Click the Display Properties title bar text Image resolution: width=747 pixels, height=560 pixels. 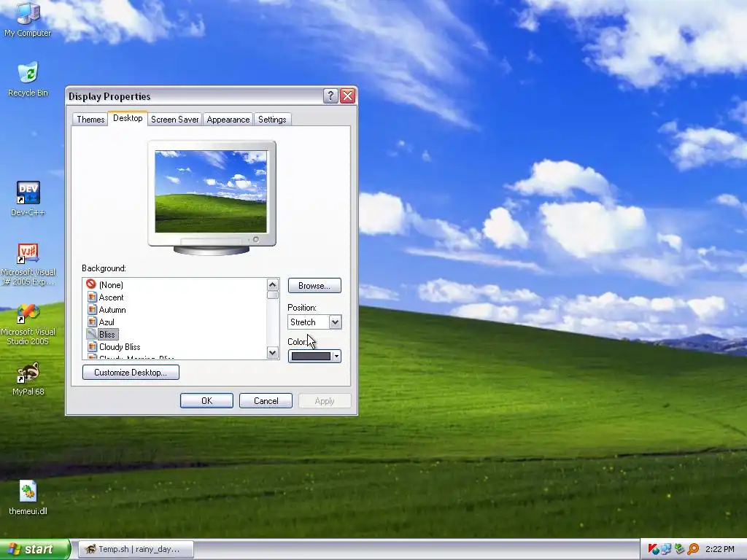point(109,96)
